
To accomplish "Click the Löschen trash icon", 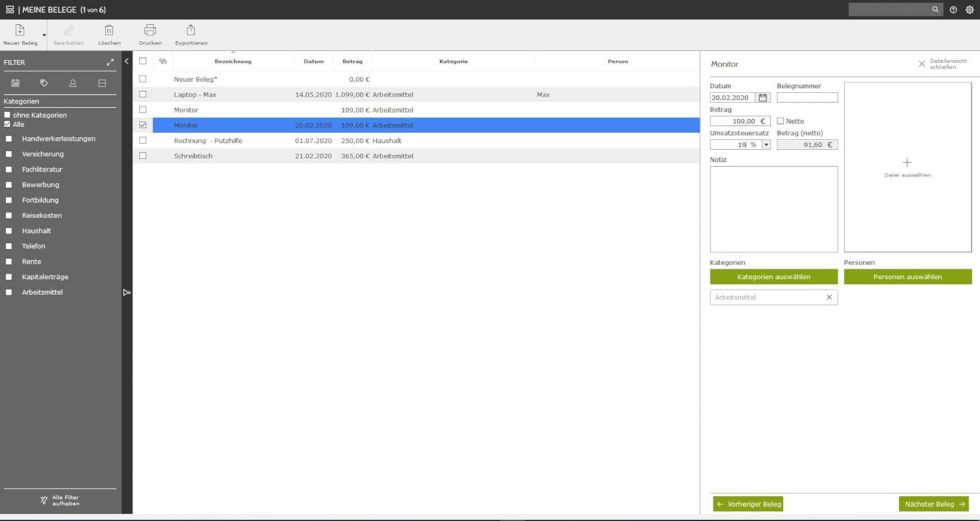I will pyautogui.click(x=109, y=30).
